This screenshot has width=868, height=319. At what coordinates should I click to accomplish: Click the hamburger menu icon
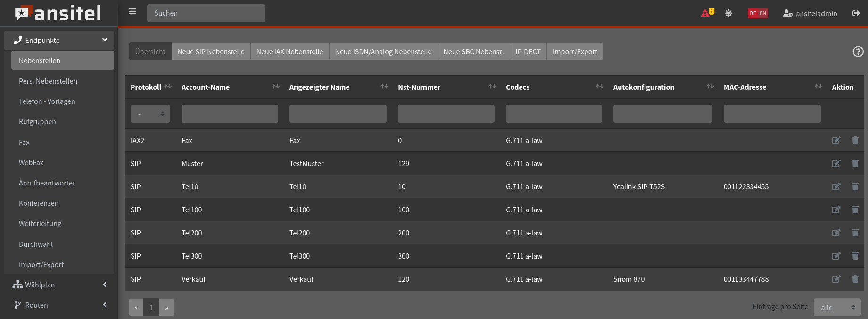(132, 12)
